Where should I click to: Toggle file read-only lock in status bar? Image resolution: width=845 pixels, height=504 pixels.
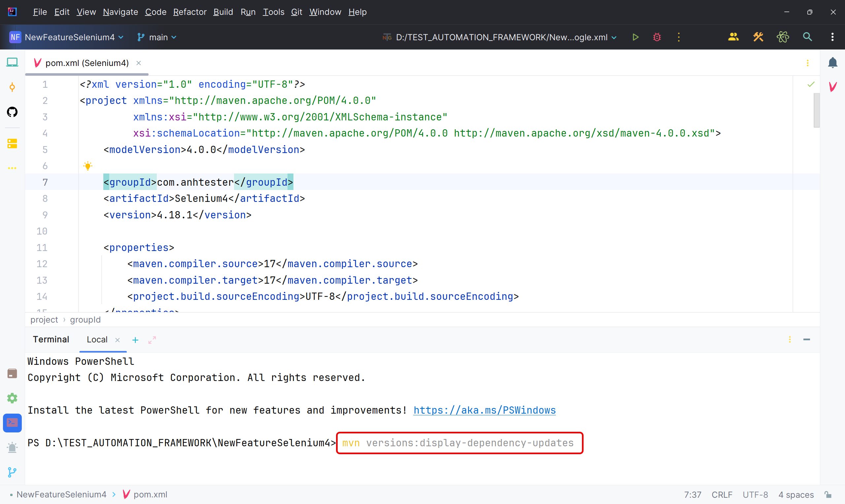[828, 494]
